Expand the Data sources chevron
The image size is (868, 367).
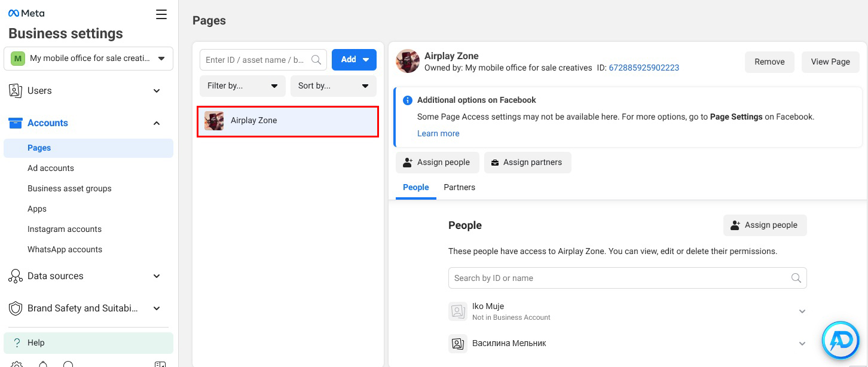click(157, 276)
